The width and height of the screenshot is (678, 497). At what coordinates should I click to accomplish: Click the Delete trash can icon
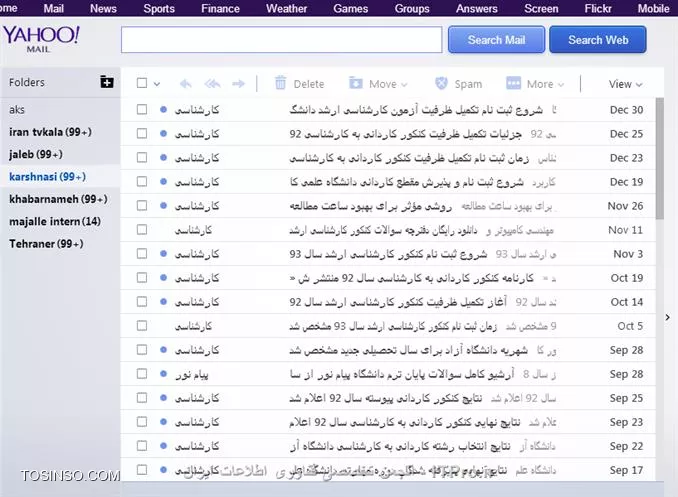tap(281, 83)
